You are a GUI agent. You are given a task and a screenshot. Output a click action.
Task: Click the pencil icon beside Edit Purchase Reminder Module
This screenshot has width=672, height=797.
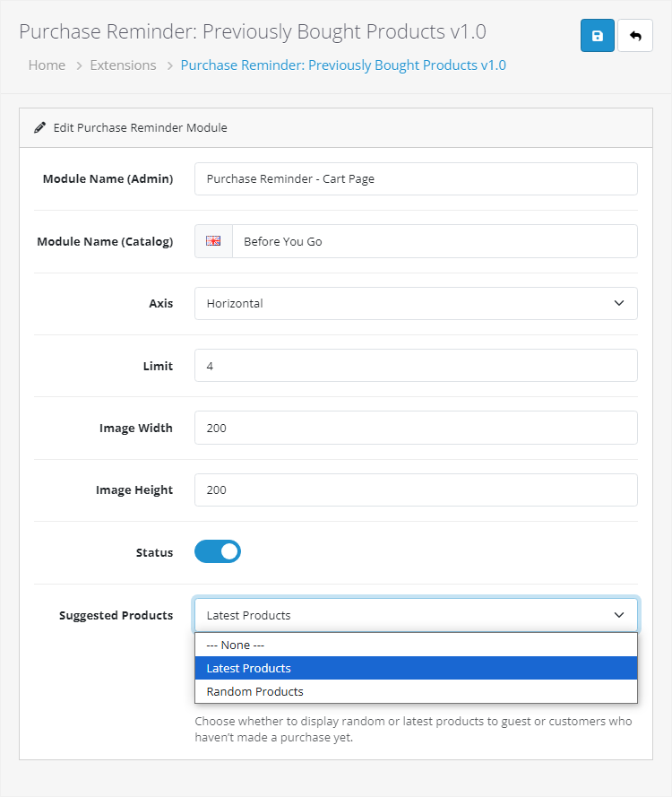point(39,128)
